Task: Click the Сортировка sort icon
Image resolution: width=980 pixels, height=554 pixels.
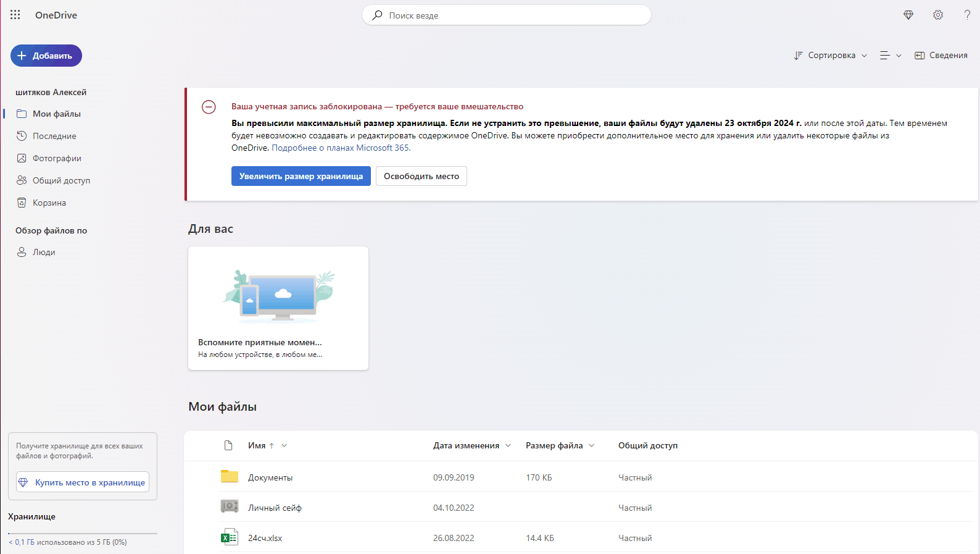Action: tap(799, 56)
